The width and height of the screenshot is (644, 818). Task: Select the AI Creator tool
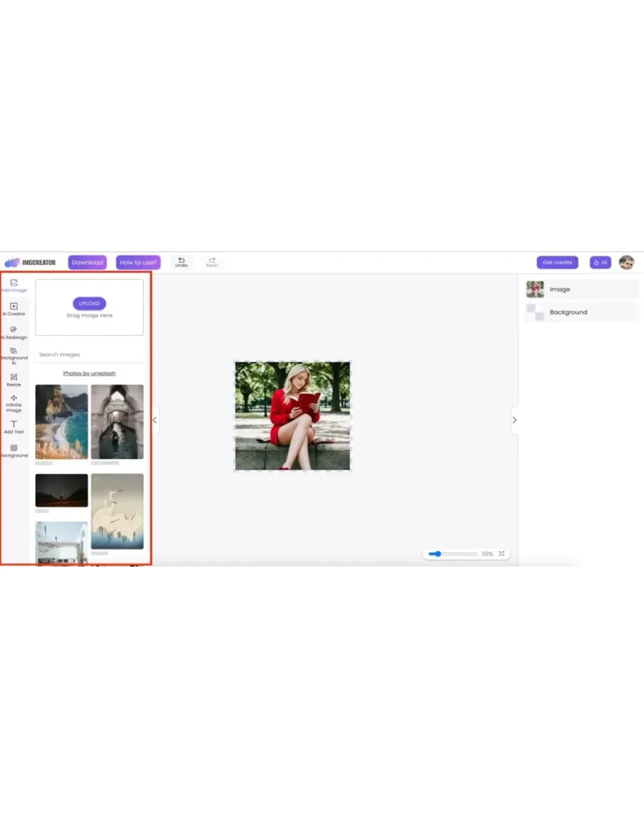click(13, 309)
